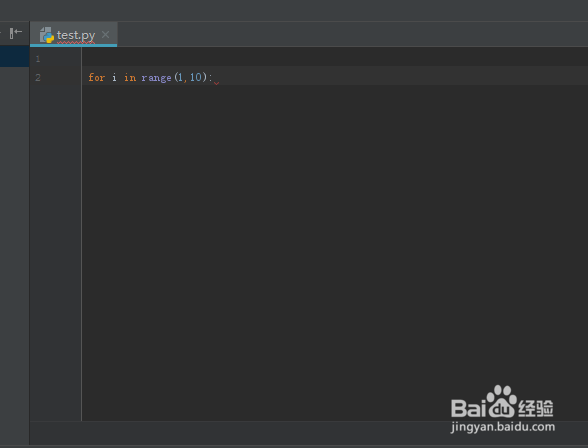Click the 'for' keyword in code
The width and height of the screenshot is (588, 448).
[x=96, y=77]
